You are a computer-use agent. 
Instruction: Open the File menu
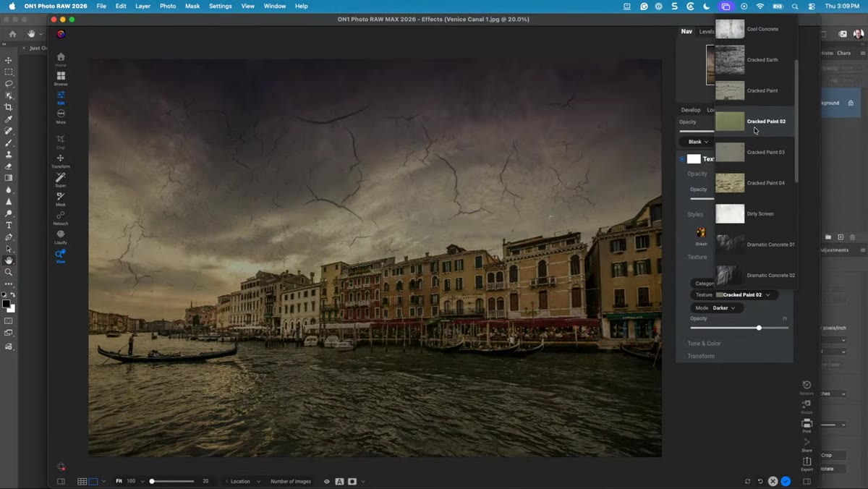[101, 6]
